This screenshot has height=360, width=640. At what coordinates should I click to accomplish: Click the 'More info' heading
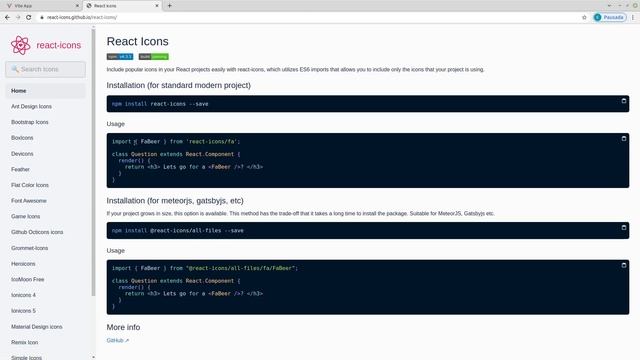click(x=123, y=327)
